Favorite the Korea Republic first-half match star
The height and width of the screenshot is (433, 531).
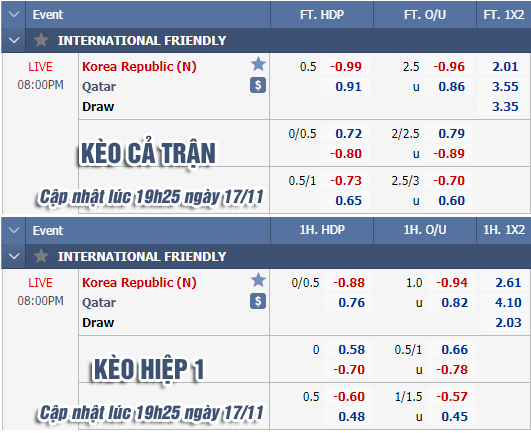point(258,280)
